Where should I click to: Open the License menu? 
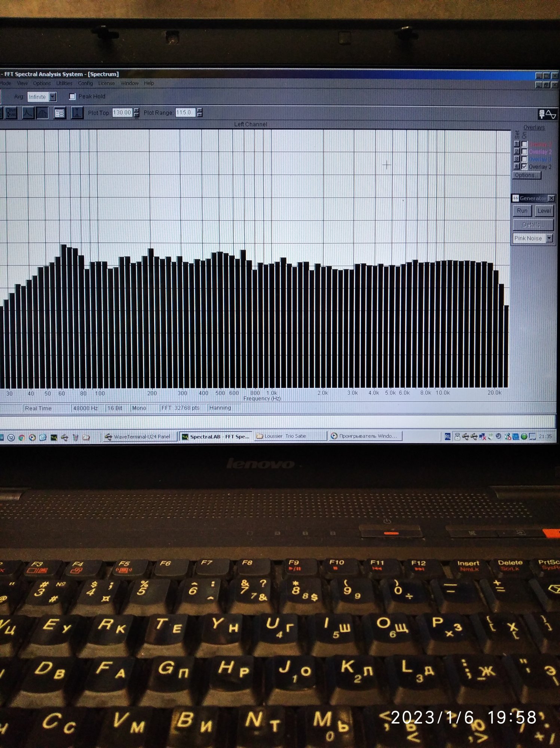[106, 83]
